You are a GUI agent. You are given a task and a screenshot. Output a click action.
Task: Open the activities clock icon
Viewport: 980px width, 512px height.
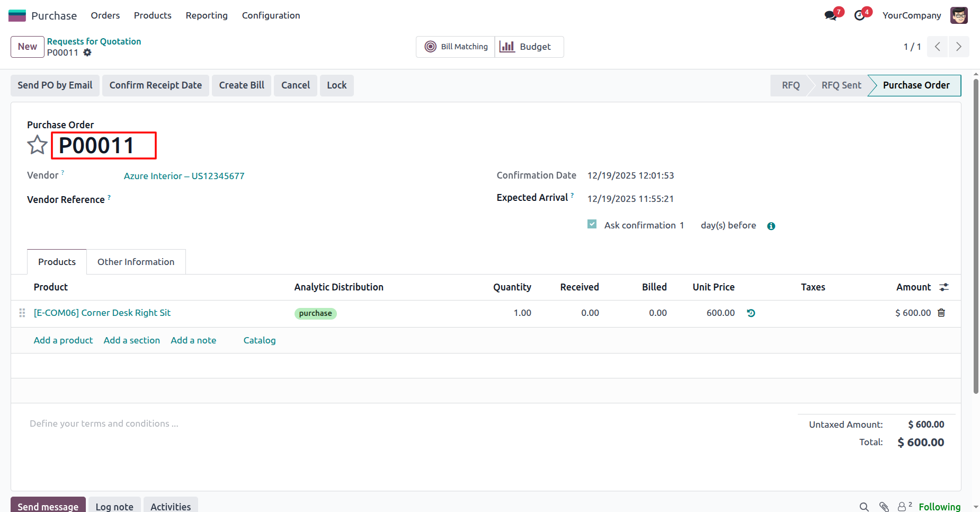(x=860, y=15)
